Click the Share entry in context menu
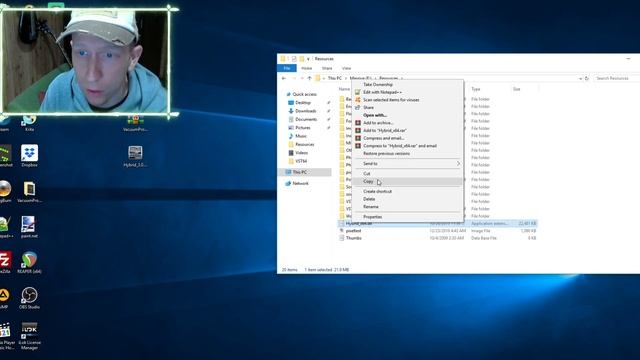This screenshot has height=360, width=640. 408,107
